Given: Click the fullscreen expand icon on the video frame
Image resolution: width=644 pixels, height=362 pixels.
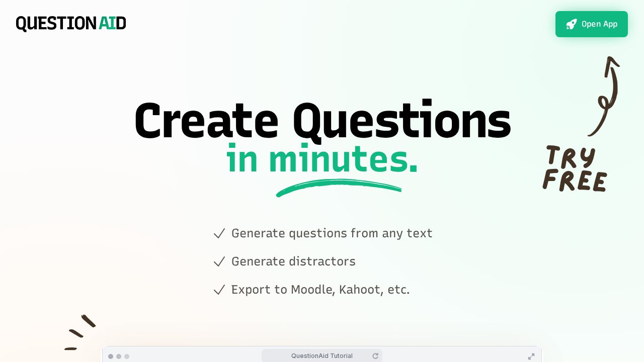Looking at the screenshot, I should point(531,356).
